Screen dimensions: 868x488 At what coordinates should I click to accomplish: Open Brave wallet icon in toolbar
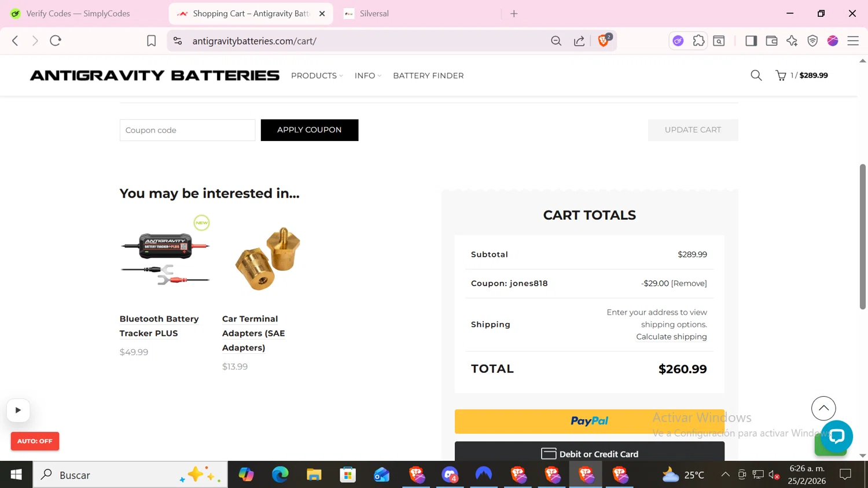coord(771,40)
